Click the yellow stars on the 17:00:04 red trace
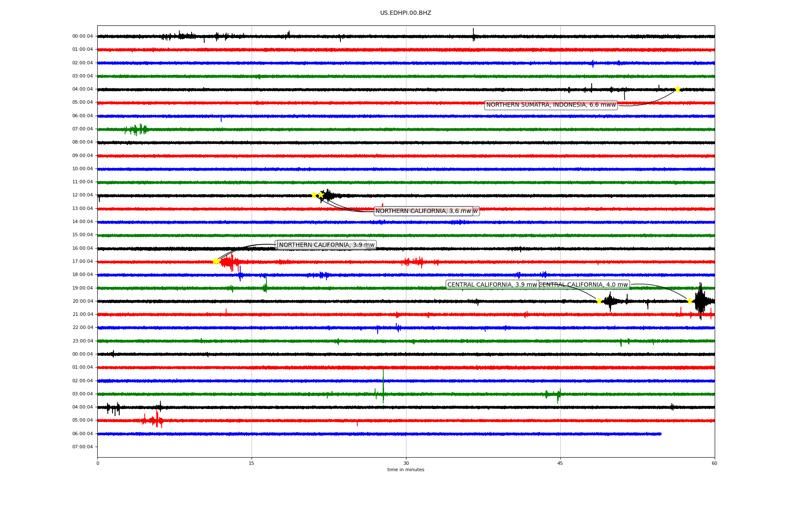The height and width of the screenshot is (508, 812). (216, 261)
